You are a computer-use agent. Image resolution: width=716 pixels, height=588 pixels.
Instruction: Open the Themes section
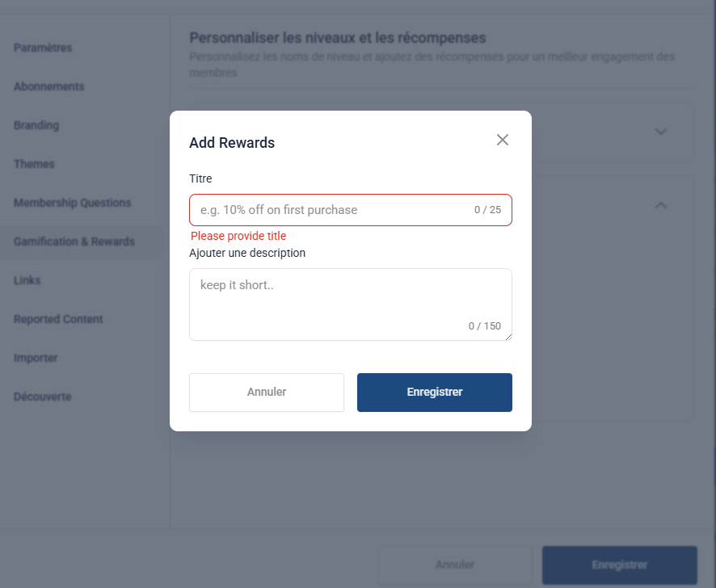[x=34, y=164]
